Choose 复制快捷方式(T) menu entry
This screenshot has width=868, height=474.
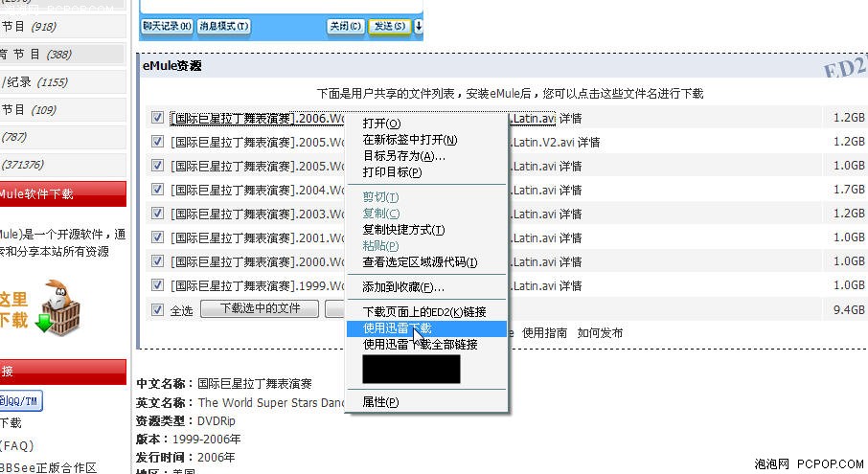point(426,230)
